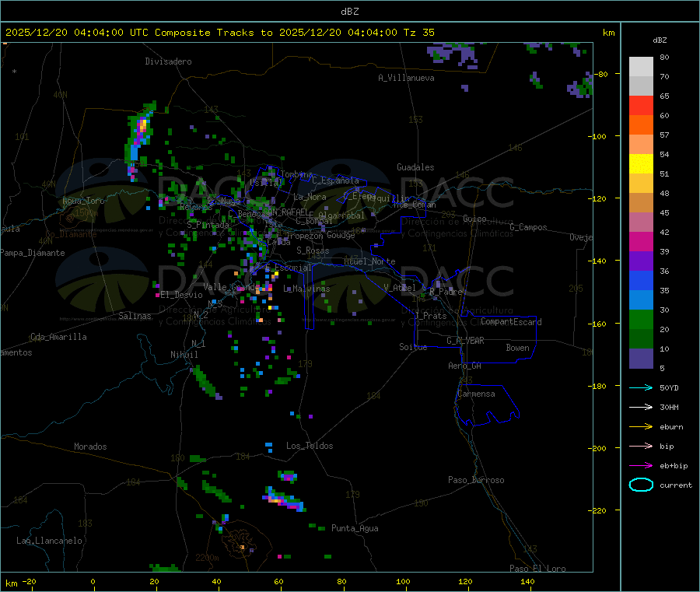Click the E_Escorial map label
The height and width of the screenshot is (592, 700).
(288, 268)
